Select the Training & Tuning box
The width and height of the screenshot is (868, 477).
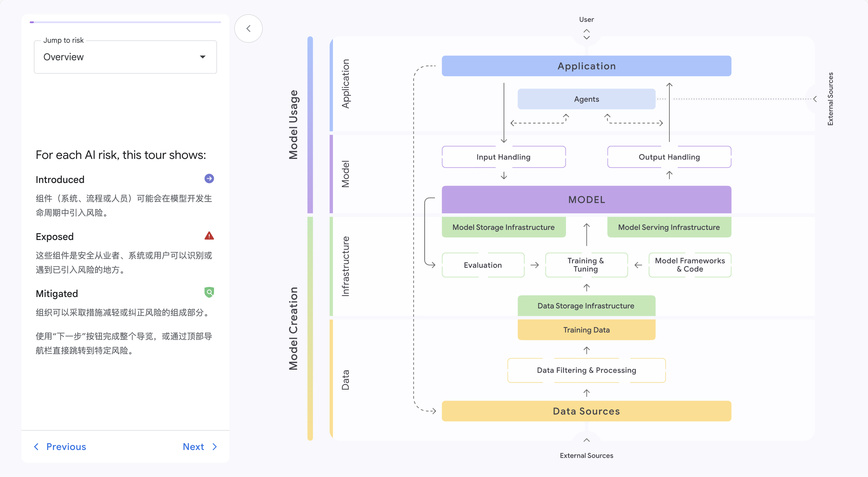(586, 265)
